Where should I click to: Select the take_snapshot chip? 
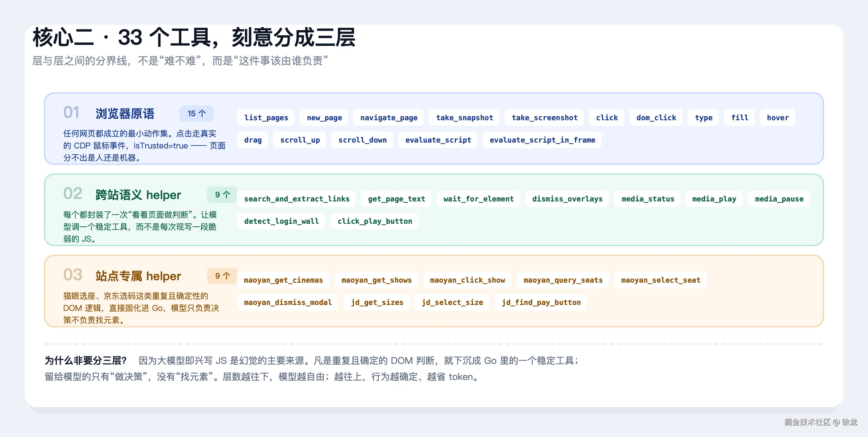(x=464, y=117)
